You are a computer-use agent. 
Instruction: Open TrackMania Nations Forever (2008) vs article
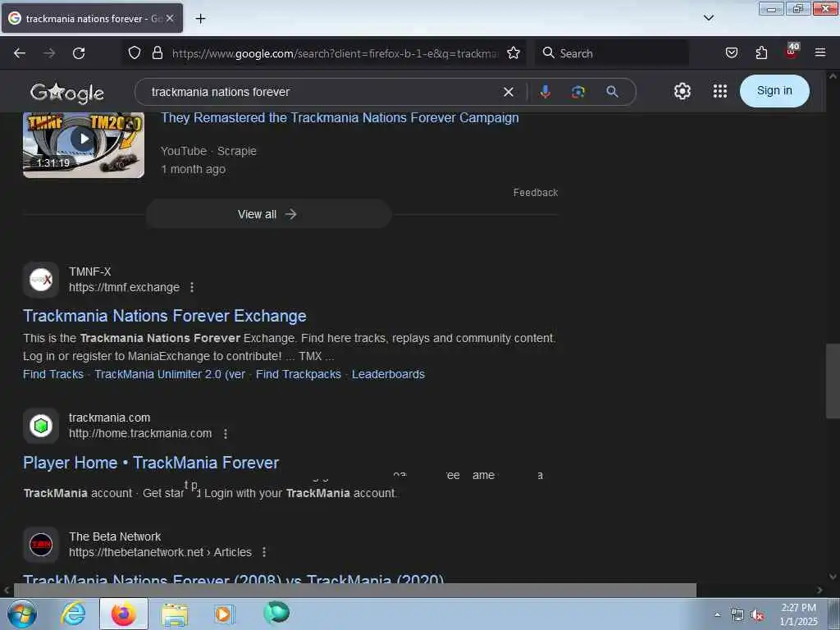pos(233,578)
